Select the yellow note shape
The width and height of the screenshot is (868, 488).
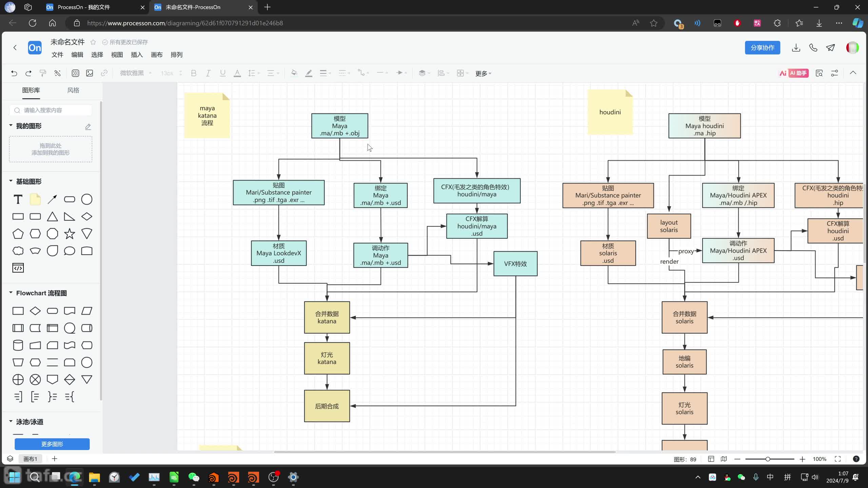coord(35,199)
